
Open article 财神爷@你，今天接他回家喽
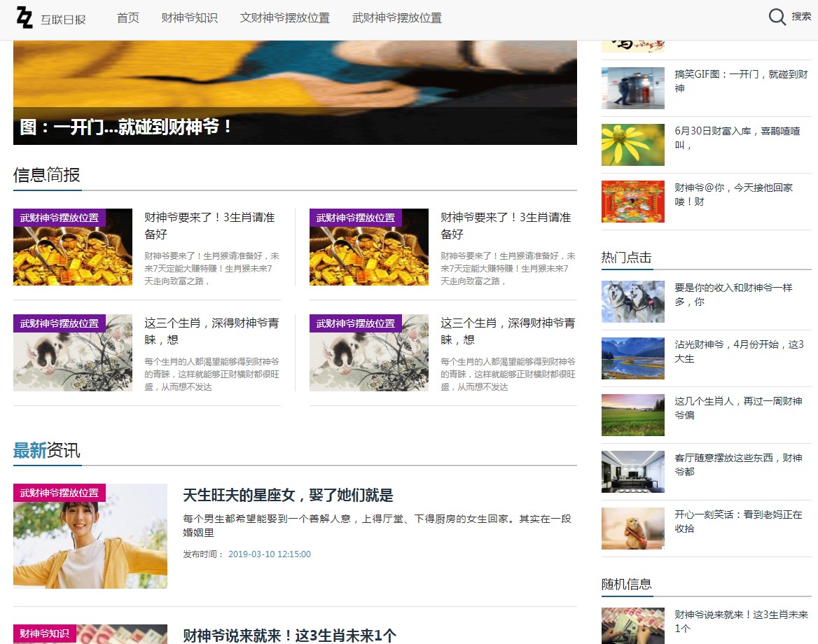click(733, 195)
